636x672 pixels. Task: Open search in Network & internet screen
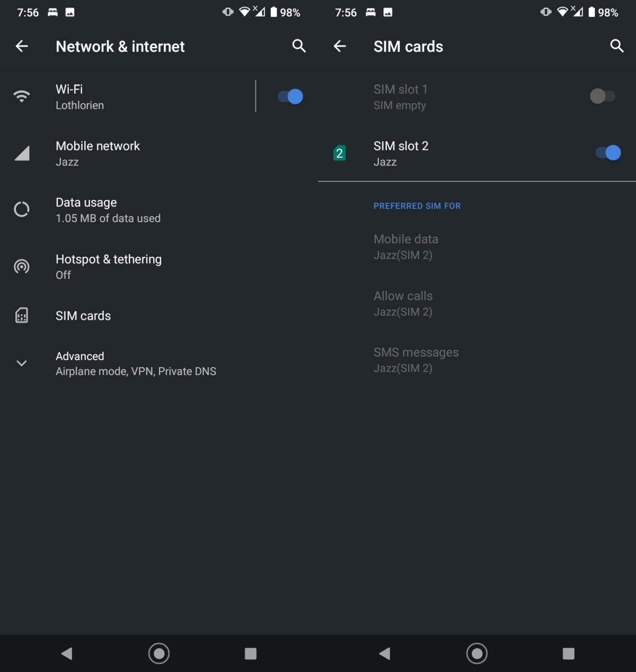pos(299,46)
